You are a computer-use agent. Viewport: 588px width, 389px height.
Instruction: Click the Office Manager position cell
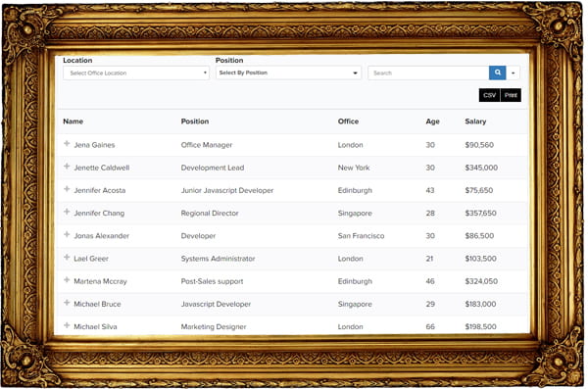click(x=207, y=145)
